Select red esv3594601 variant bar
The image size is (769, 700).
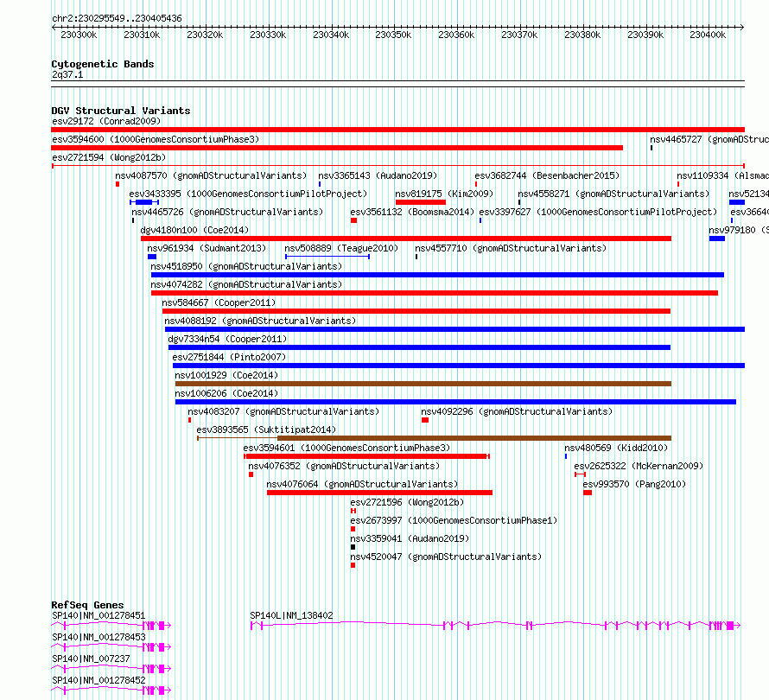[366, 456]
